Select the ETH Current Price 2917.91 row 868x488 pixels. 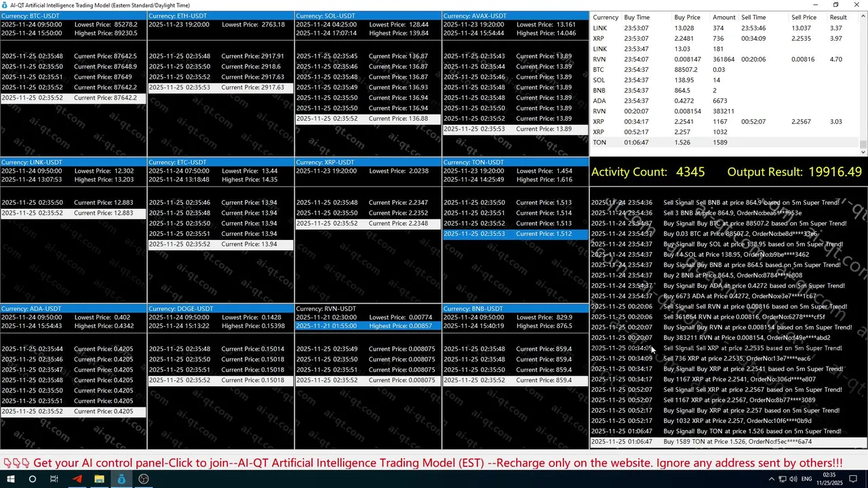[x=220, y=56]
